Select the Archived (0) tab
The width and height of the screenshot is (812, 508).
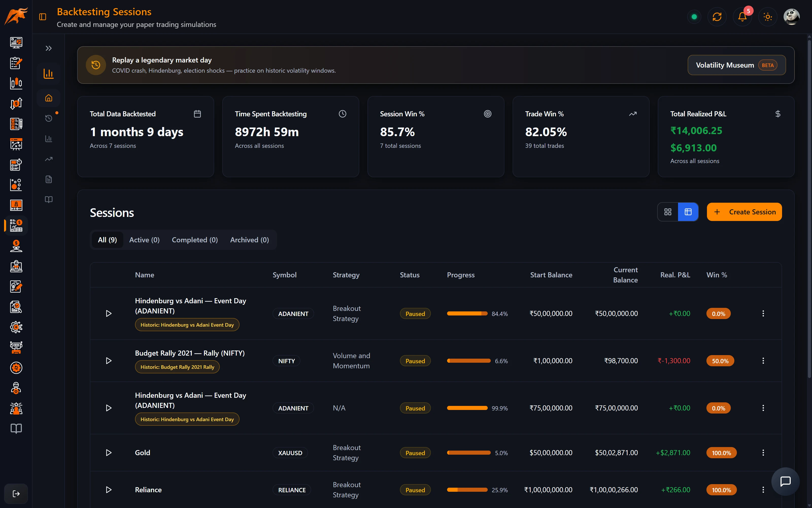(x=249, y=240)
